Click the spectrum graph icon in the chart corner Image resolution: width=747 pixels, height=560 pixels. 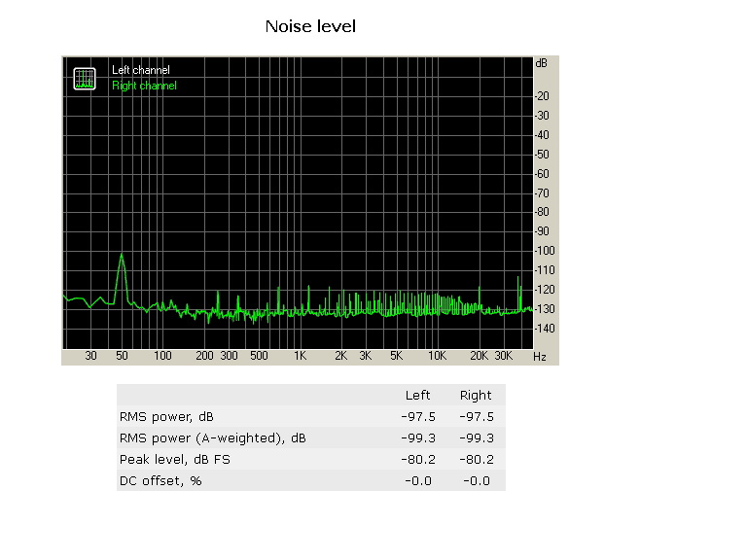coord(85,79)
